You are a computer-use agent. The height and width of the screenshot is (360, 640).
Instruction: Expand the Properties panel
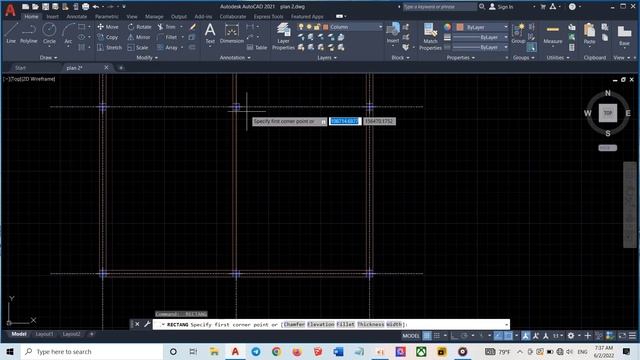pos(460,58)
